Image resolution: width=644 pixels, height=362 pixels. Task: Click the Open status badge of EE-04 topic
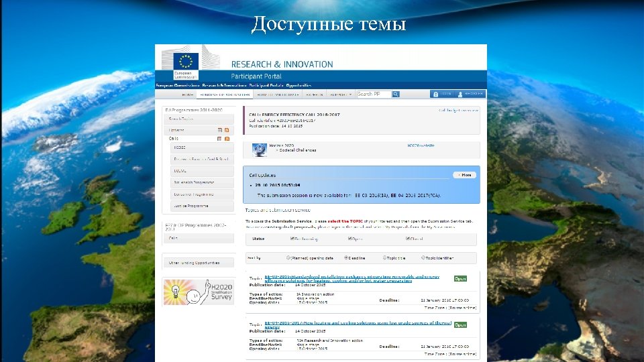point(460,325)
